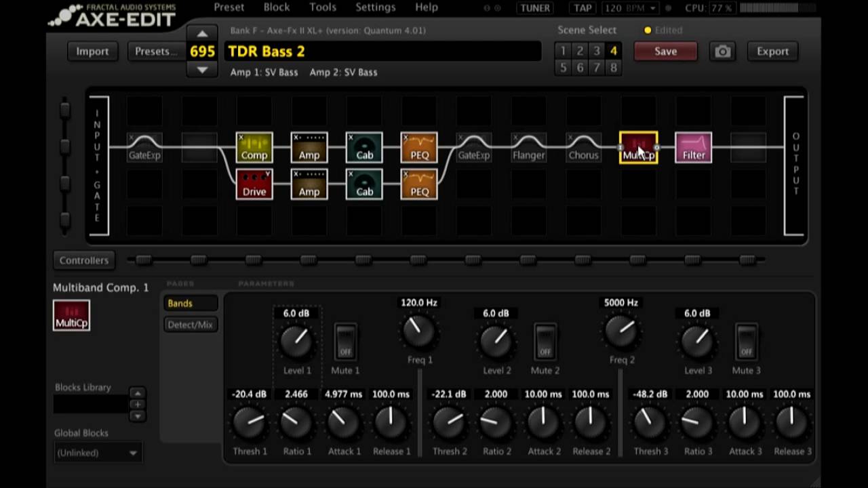This screenshot has width=868, height=488.
Task: Go to the previous preset with the up arrow
Action: pyautogui.click(x=202, y=34)
